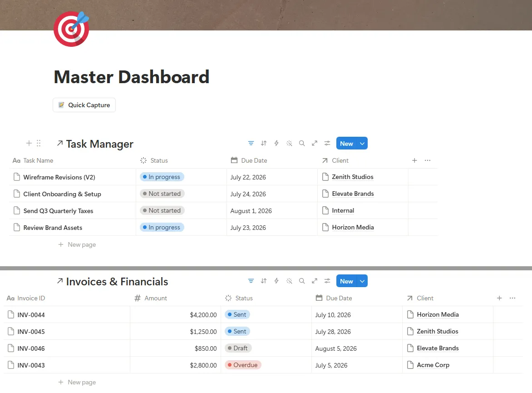Add New page to Task Manager
This screenshot has width=532, height=393.
tap(77, 244)
